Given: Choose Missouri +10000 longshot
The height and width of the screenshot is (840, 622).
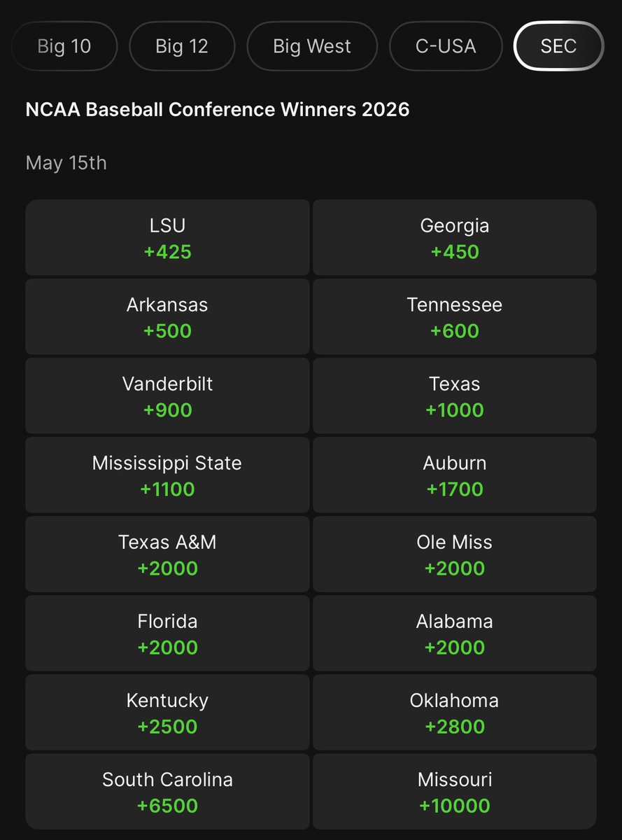Looking at the screenshot, I should [x=455, y=792].
